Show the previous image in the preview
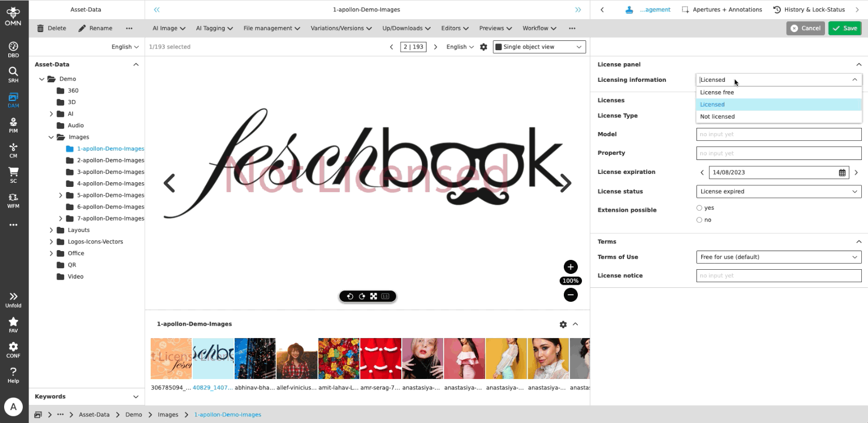 coord(169,183)
